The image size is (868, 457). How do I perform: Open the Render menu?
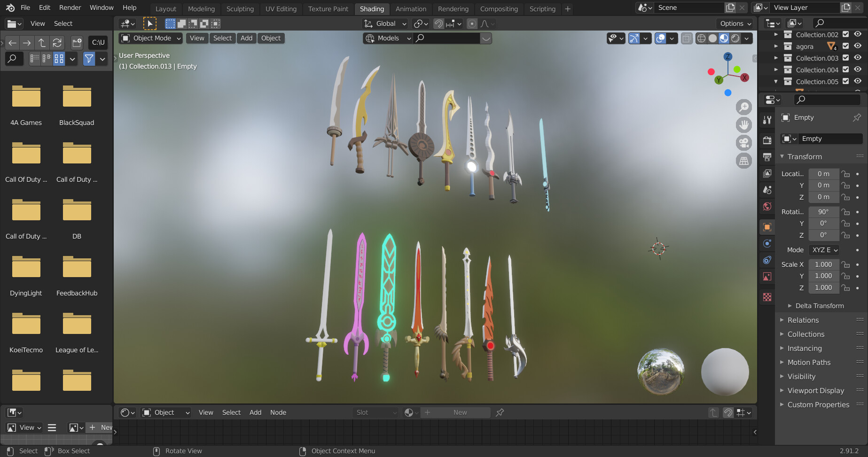(x=70, y=8)
